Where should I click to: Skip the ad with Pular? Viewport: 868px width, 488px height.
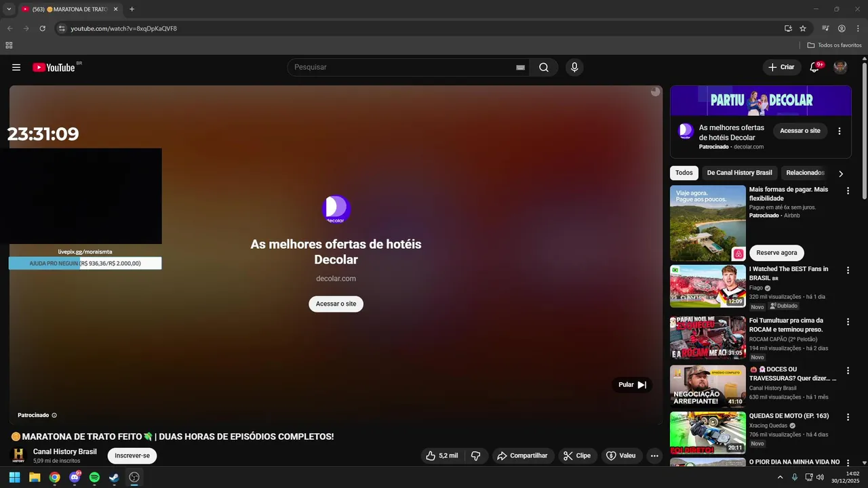[632, 385]
